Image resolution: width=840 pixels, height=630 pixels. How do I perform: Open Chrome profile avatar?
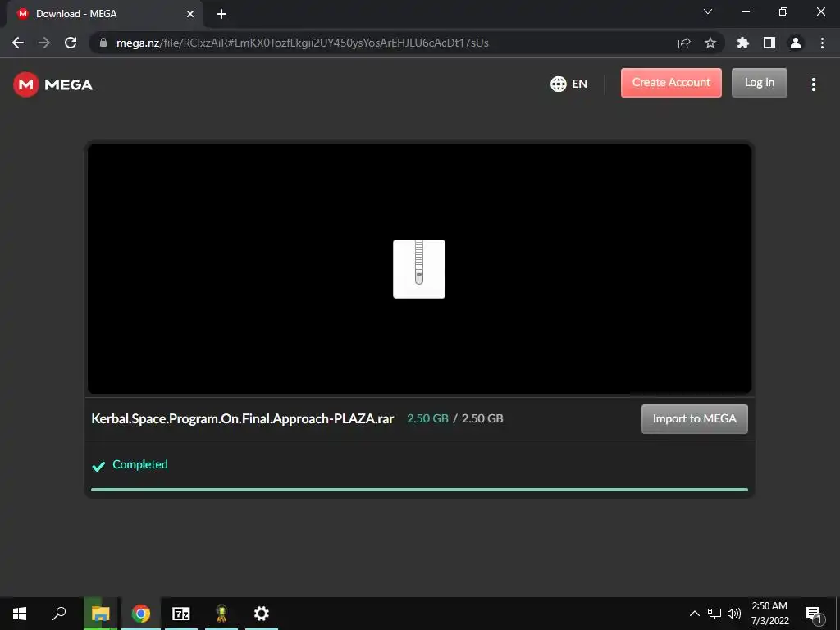point(796,43)
